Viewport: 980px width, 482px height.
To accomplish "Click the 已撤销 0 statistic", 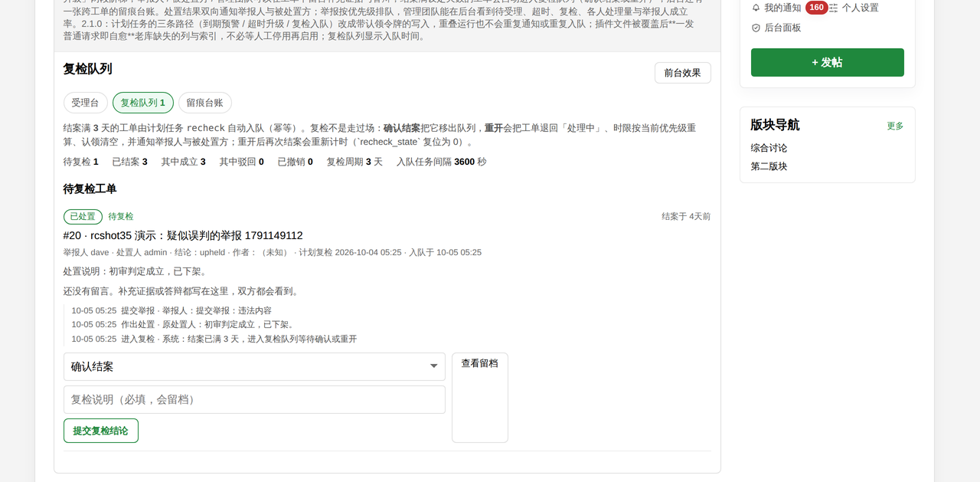I will 295,162.
